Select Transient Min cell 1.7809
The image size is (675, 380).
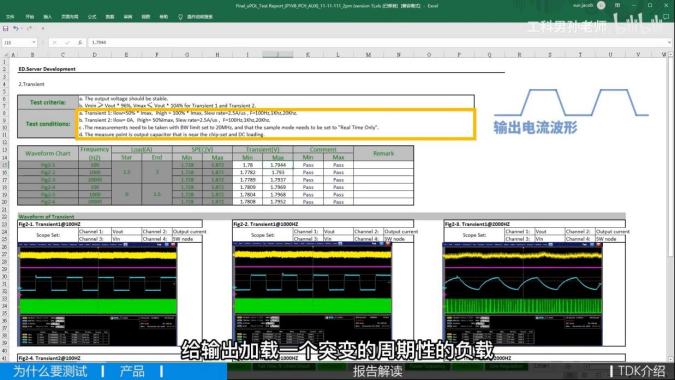click(248, 187)
